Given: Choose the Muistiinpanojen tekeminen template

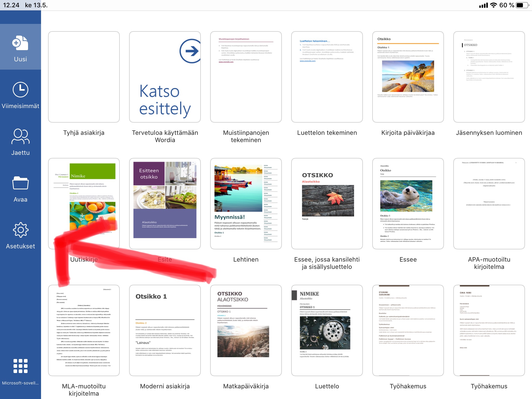Looking at the screenshot, I should click(246, 77).
